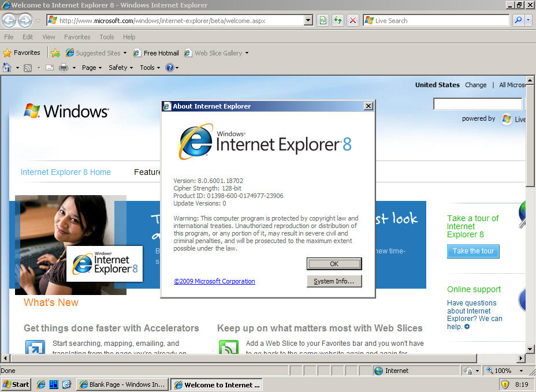Start search with the magnifier icon

coord(518,21)
